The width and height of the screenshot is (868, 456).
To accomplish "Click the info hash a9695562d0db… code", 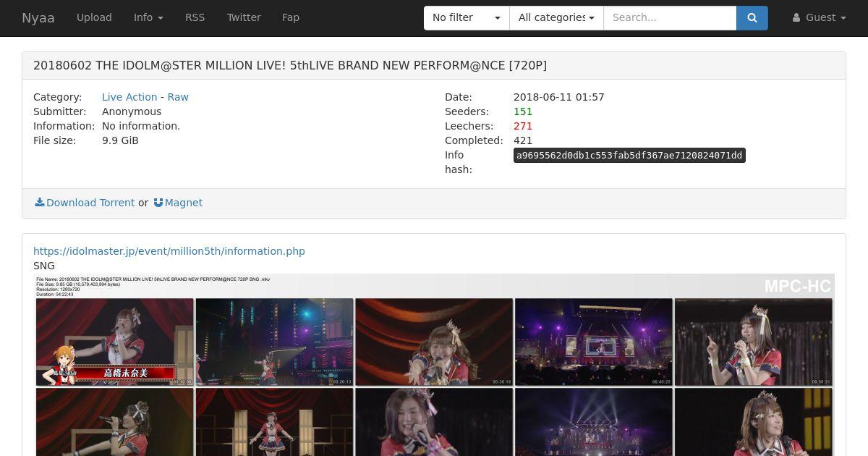I will point(629,156).
